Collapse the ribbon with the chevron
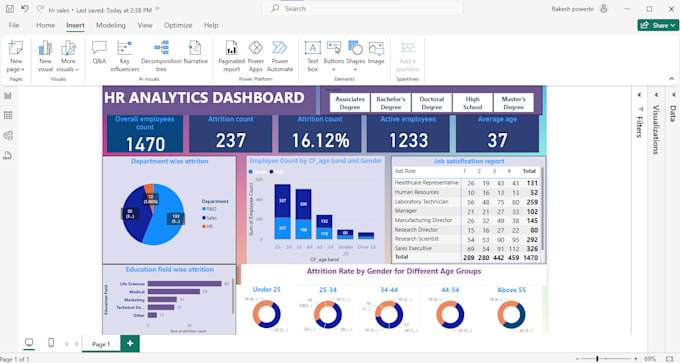The image size is (680, 363). pyautogui.click(x=671, y=79)
